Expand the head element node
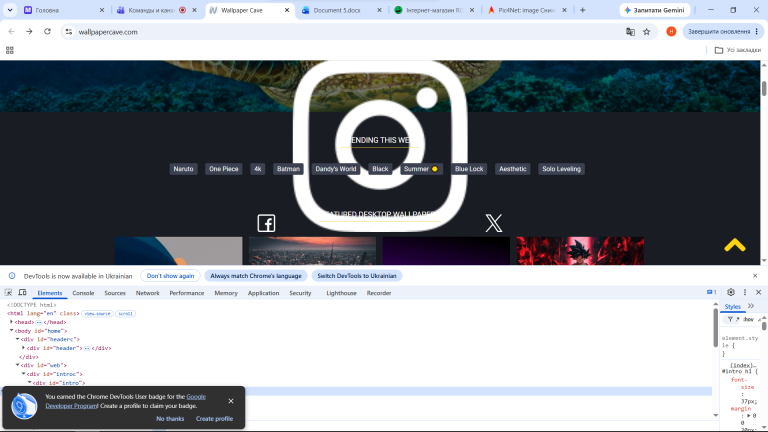Image resolution: width=768 pixels, height=432 pixels. click(11, 322)
